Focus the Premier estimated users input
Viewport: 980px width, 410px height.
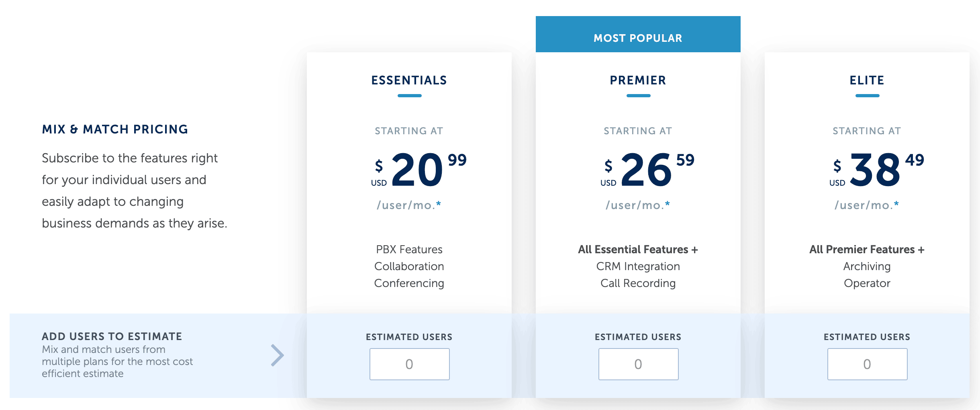click(x=638, y=364)
